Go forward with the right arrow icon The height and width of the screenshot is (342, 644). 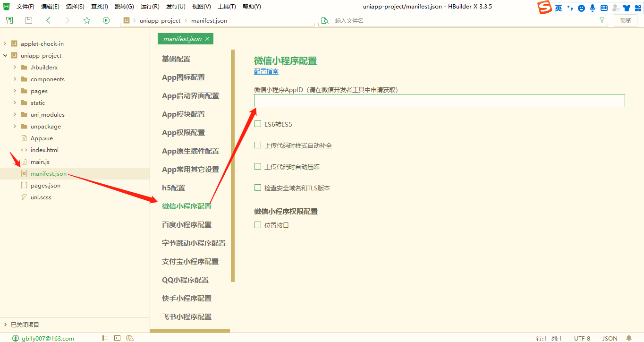[x=68, y=20]
